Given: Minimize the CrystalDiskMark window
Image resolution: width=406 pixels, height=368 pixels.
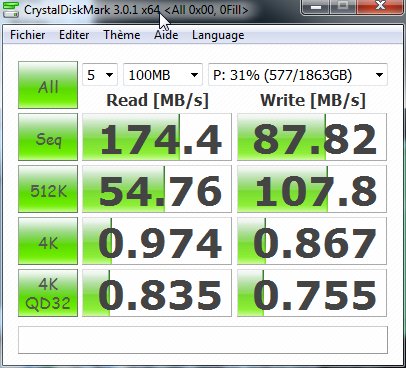Looking at the screenshot, I should [315, 7].
